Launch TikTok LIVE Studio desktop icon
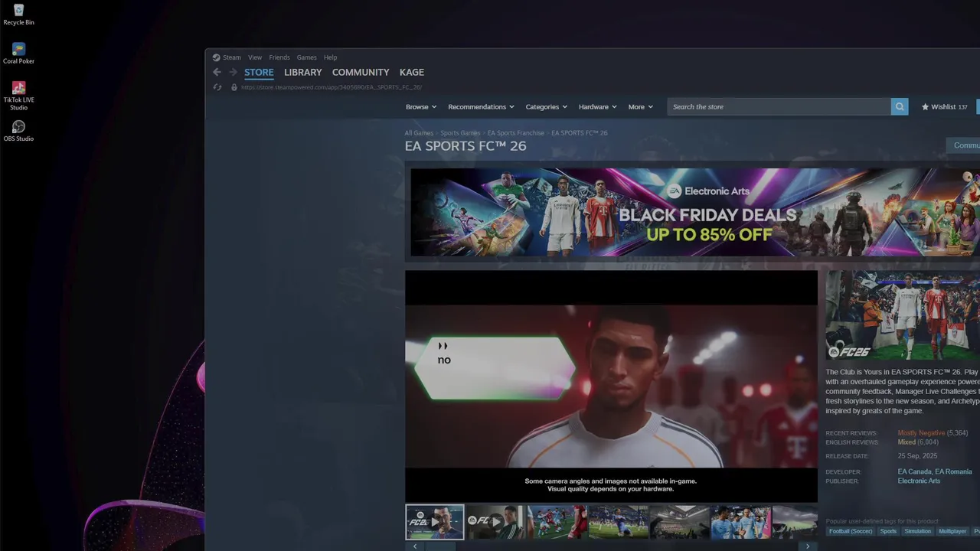This screenshot has height=551, width=980. [18, 96]
